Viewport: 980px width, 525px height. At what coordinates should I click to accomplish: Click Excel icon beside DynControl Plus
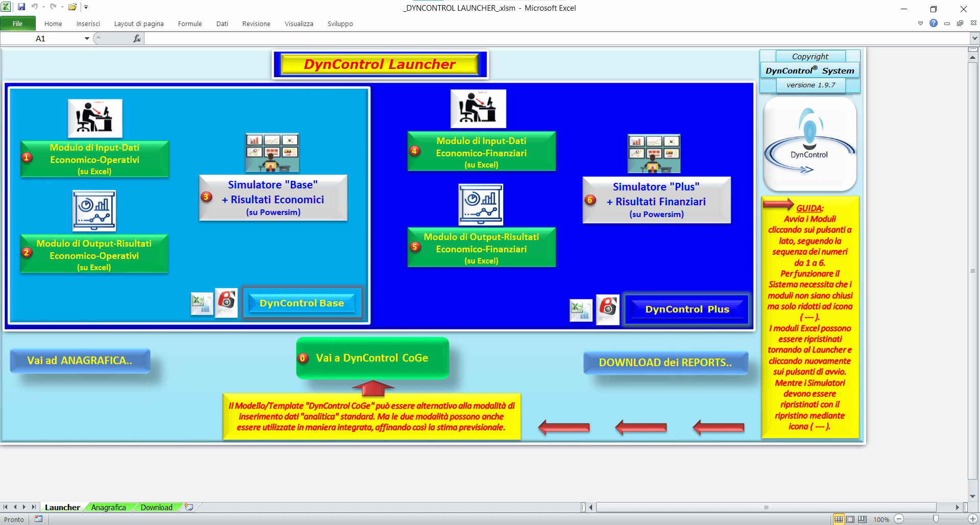(x=581, y=310)
